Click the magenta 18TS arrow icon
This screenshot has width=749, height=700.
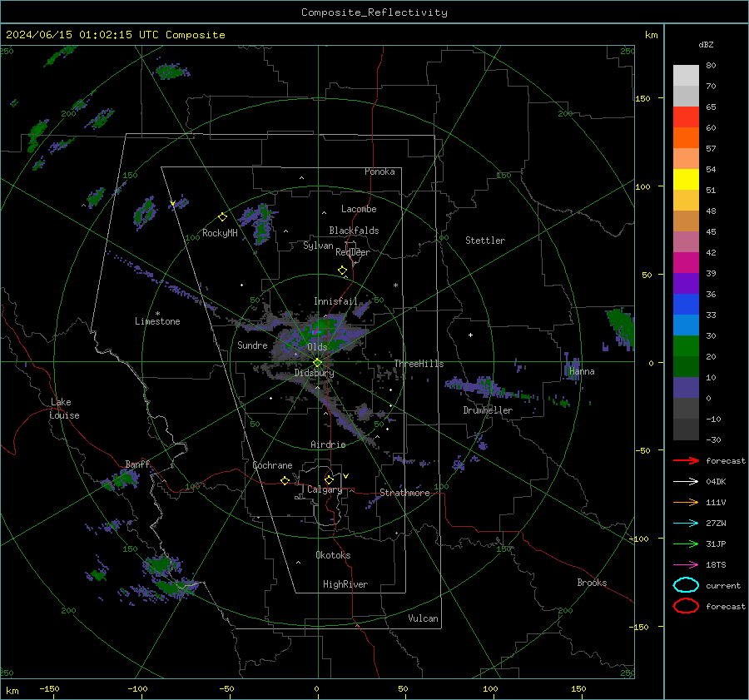tap(686, 565)
